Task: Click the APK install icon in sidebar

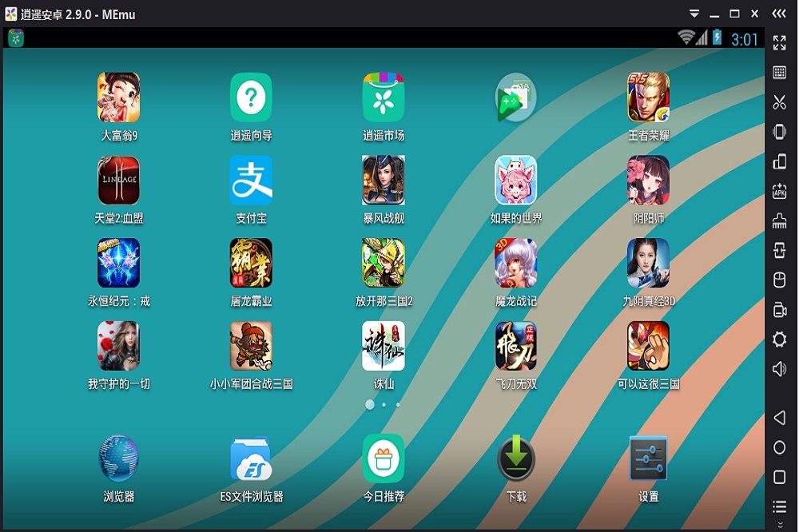Action: (x=779, y=191)
